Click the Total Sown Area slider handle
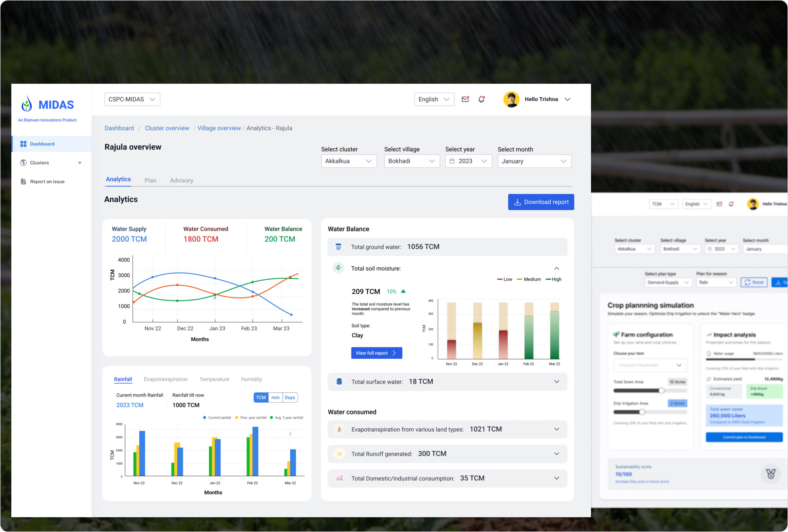 click(x=661, y=391)
